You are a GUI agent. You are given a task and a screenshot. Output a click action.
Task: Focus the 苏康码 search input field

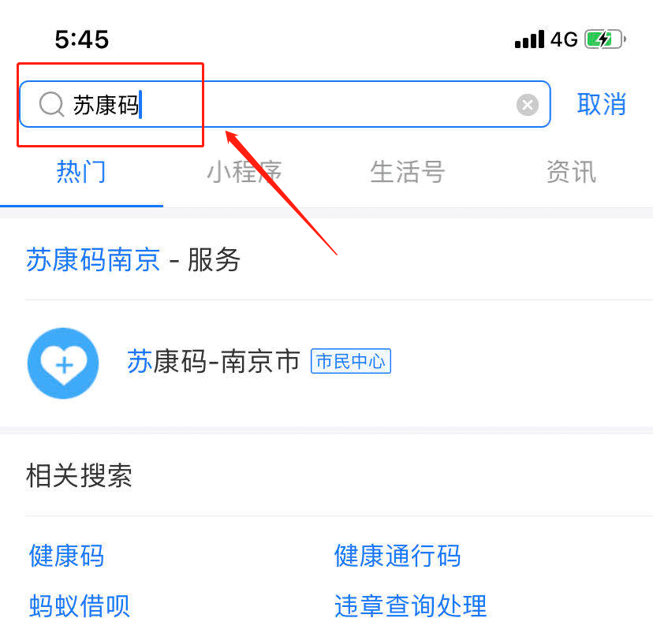coord(285,104)
